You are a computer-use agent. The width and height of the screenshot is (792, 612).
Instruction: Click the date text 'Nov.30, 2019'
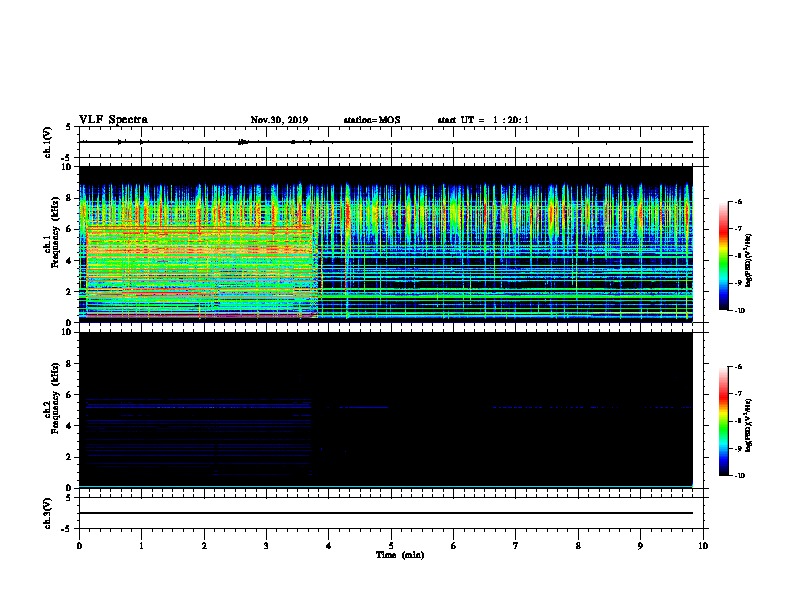tap(279, 120)
